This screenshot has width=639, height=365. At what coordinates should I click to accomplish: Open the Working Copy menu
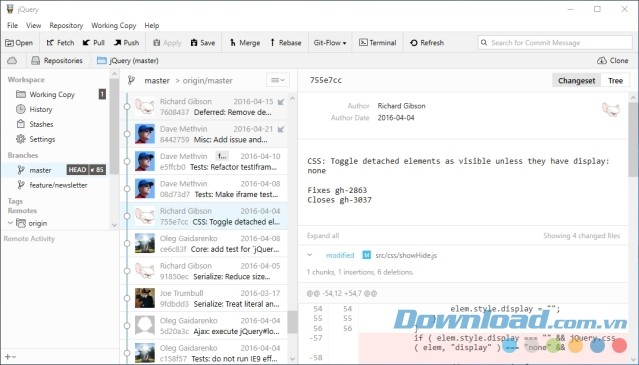(x=113, y=25)
